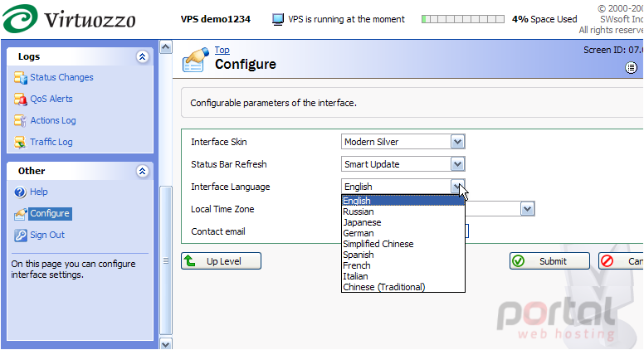Click the VPS running monitor icon
644x350 pixels.
(278, 19)
